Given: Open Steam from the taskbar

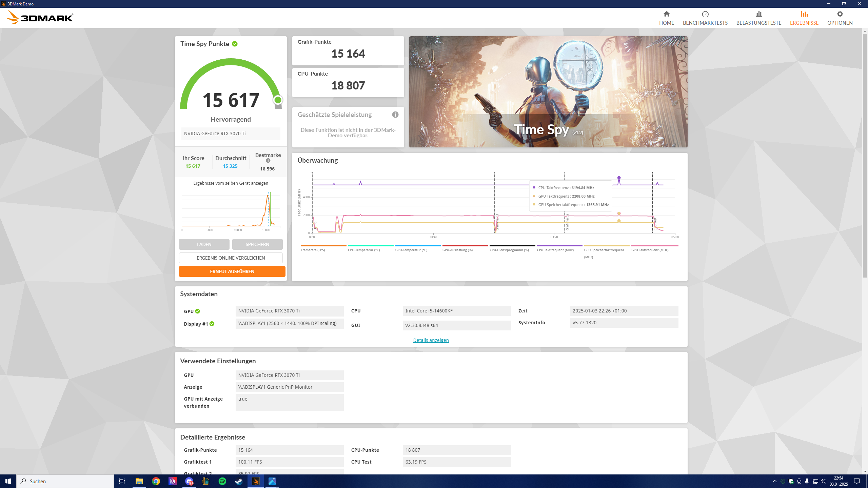Looking at the screenshot, I should 239,481.
